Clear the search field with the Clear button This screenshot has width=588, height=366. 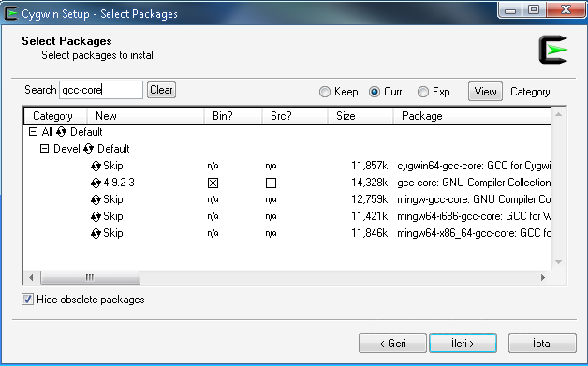coord(161,90)
